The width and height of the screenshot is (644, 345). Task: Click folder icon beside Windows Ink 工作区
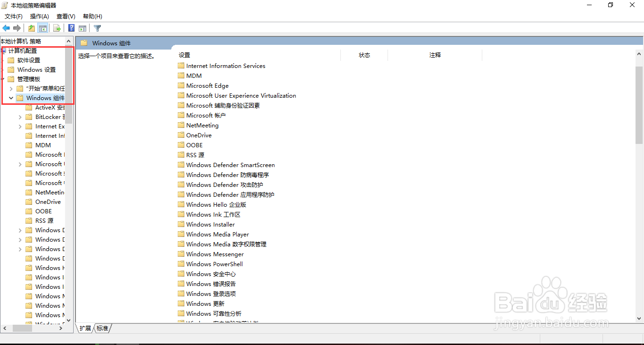(x=181, y=214)
